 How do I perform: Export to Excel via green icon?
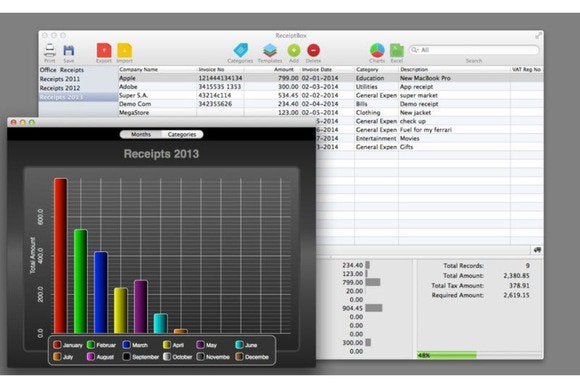tap(397, 50)
